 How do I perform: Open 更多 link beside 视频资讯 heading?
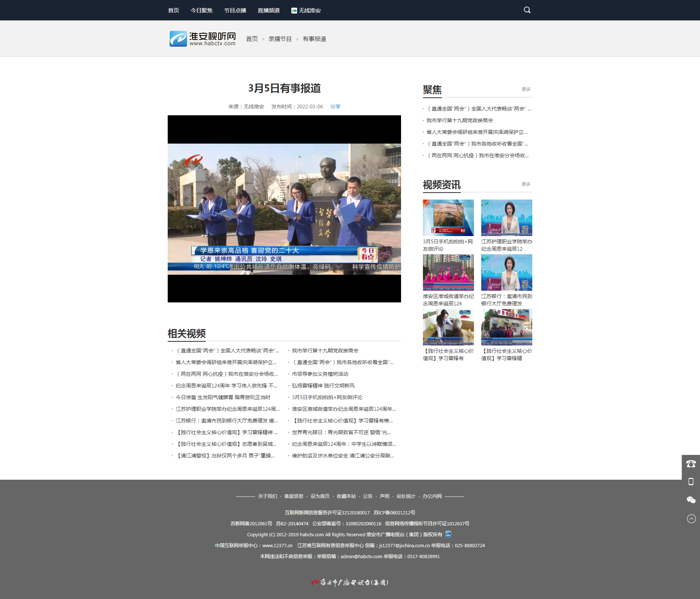click(526, 184)
